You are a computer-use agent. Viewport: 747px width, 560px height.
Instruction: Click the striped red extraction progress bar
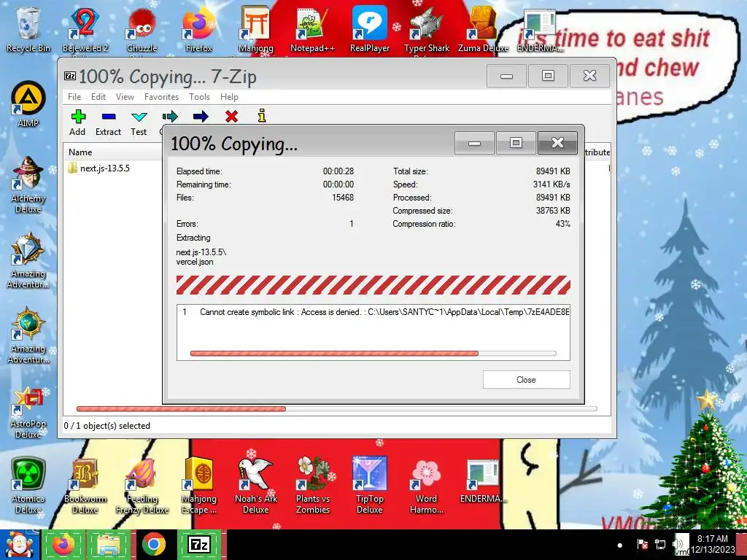tap(373, 285)
